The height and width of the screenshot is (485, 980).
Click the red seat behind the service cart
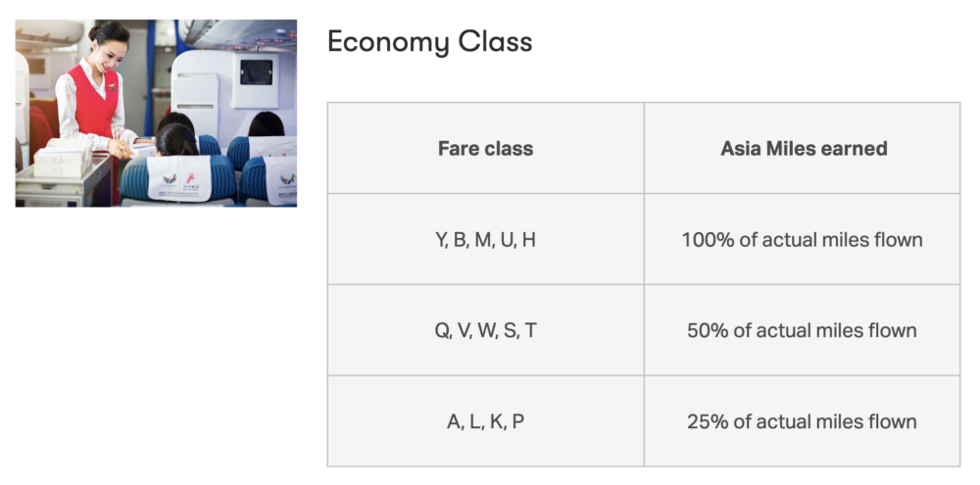coord(40,127)
